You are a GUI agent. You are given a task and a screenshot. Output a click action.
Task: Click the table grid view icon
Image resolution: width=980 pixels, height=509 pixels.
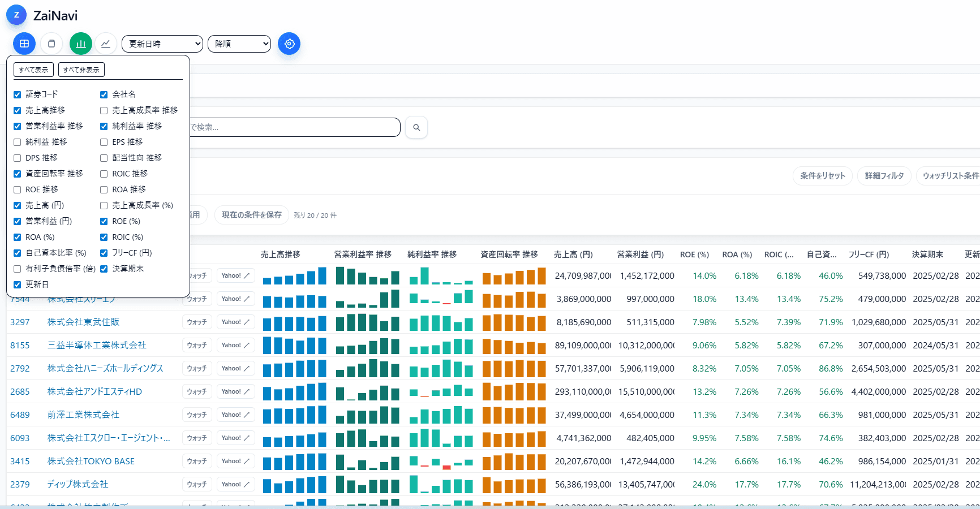(24, 44)
